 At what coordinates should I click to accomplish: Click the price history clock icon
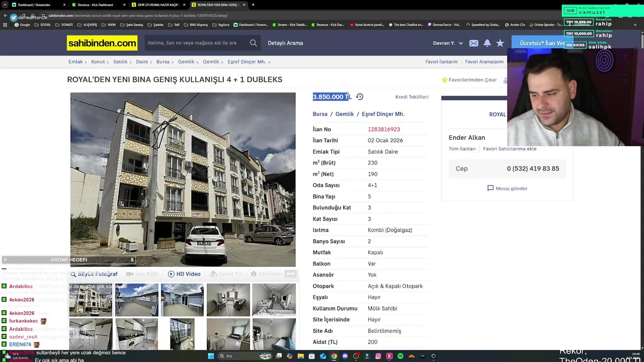(360, 97)
